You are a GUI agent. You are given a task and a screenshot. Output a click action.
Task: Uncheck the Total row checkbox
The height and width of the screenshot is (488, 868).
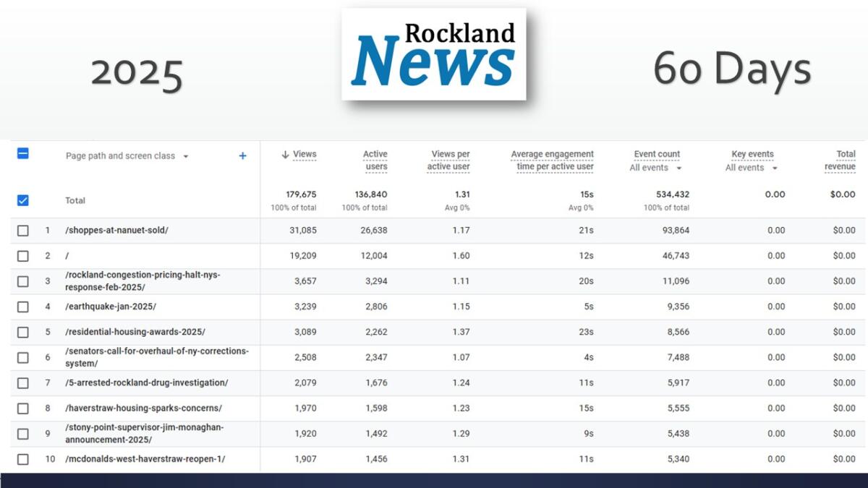pyautogui.click(x=22, y=200)
